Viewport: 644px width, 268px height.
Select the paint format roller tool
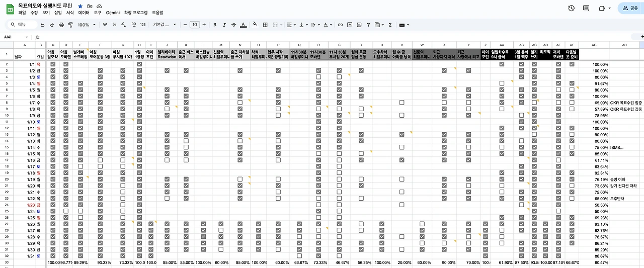pyautogui.click(x=70, y=25)
